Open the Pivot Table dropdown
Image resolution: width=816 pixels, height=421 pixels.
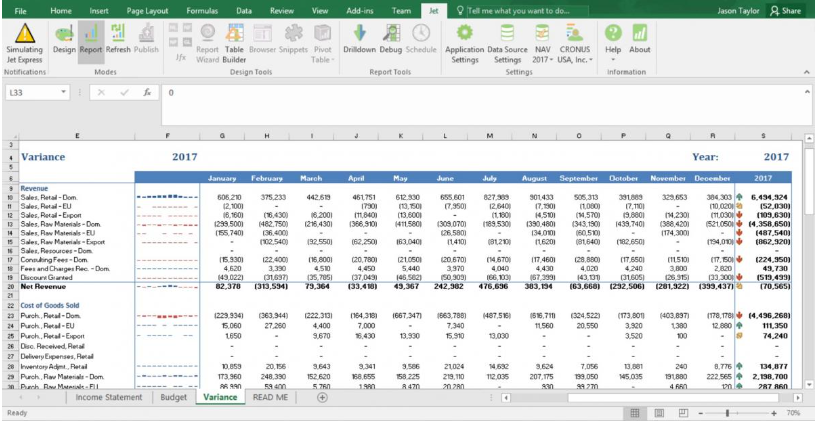pyautogui.click(x=323, y=44)
